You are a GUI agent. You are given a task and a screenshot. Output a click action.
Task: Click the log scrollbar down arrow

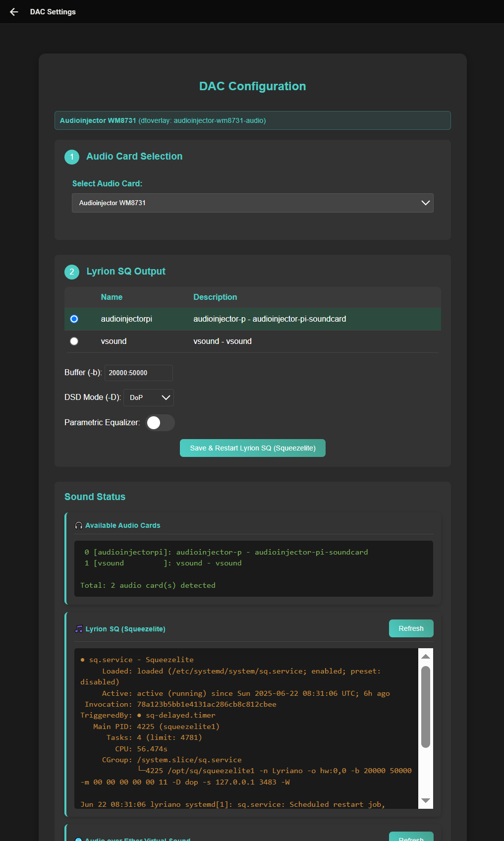(426, 801)
